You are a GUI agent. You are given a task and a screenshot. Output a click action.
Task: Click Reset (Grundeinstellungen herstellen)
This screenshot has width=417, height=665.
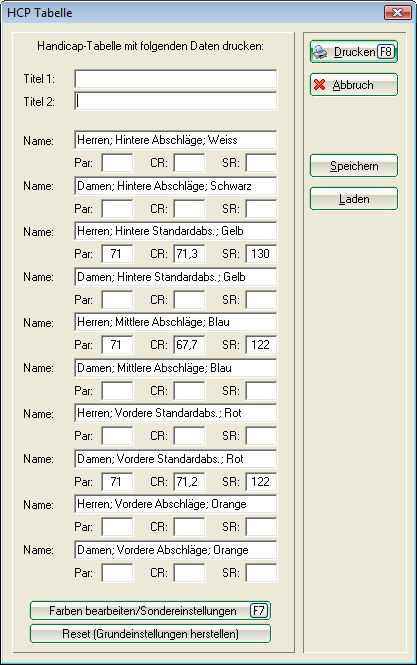(150, 634)
